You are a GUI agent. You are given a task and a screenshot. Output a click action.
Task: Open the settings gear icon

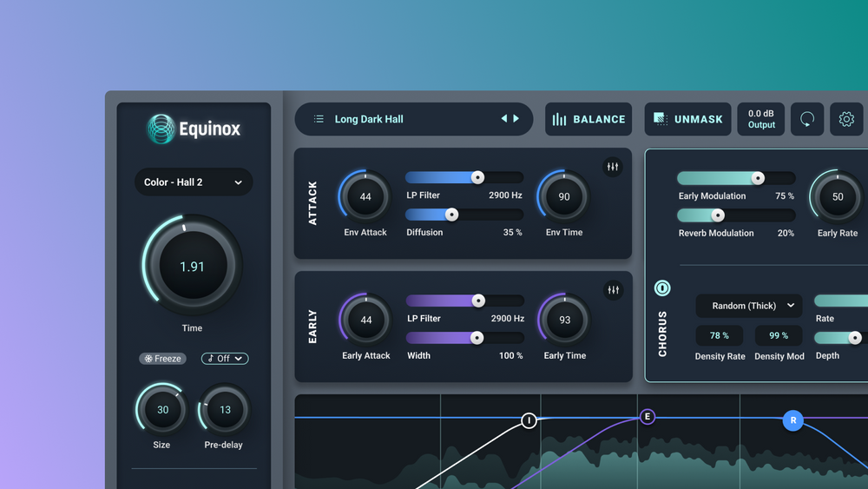pos(846,119)
